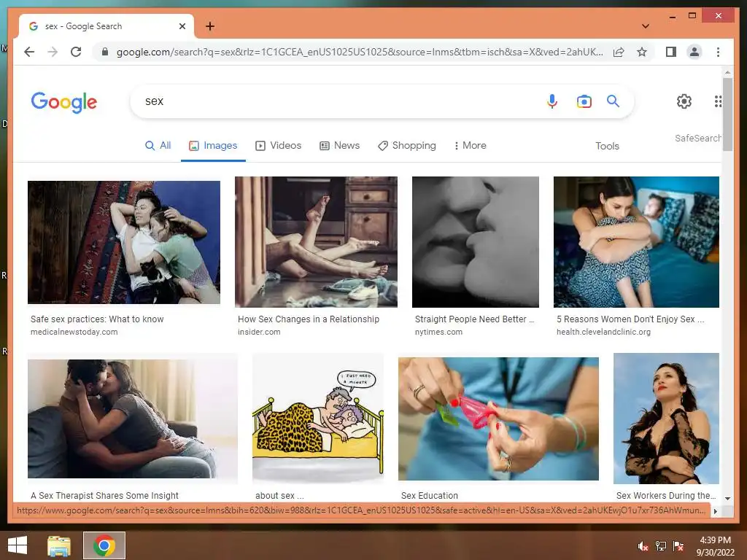Open the network tray icon
Viewport: 747px width, 560px height.
(661, 546)
